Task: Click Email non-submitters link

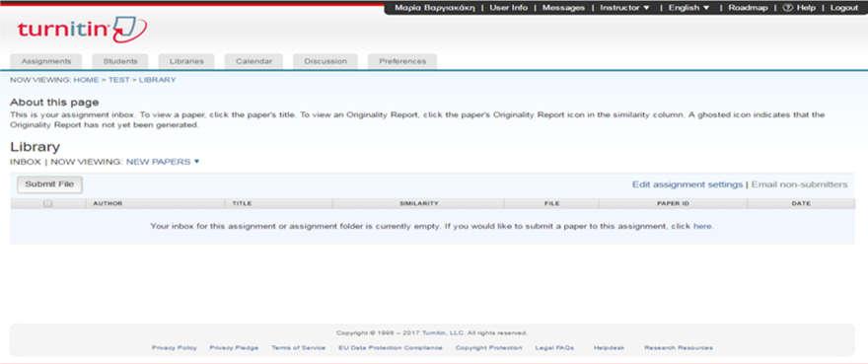Action: (799, 184)
